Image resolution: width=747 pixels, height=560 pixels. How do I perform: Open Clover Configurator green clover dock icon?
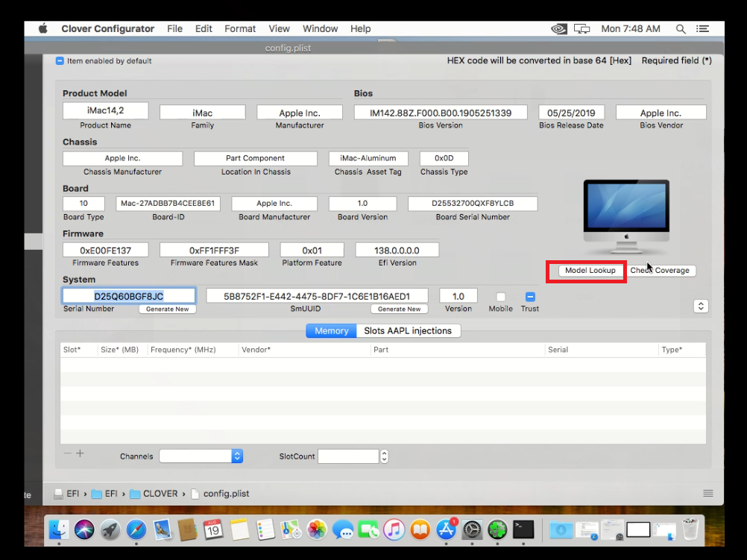click(x=497, y=529)
